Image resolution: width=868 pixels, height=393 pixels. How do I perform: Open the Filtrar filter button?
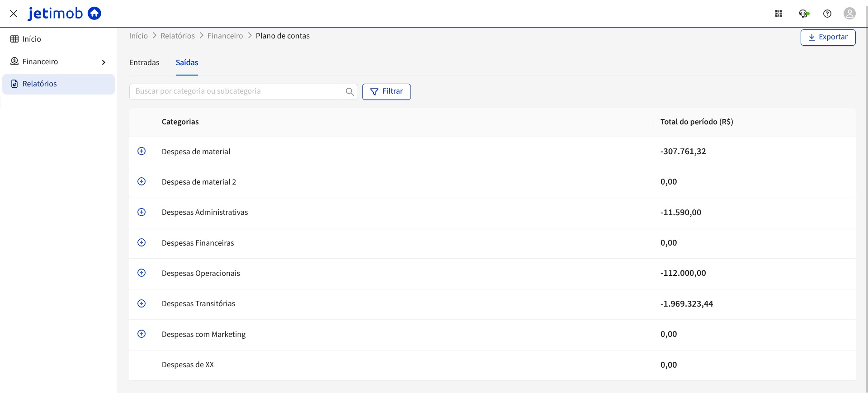tap(386, 92)
